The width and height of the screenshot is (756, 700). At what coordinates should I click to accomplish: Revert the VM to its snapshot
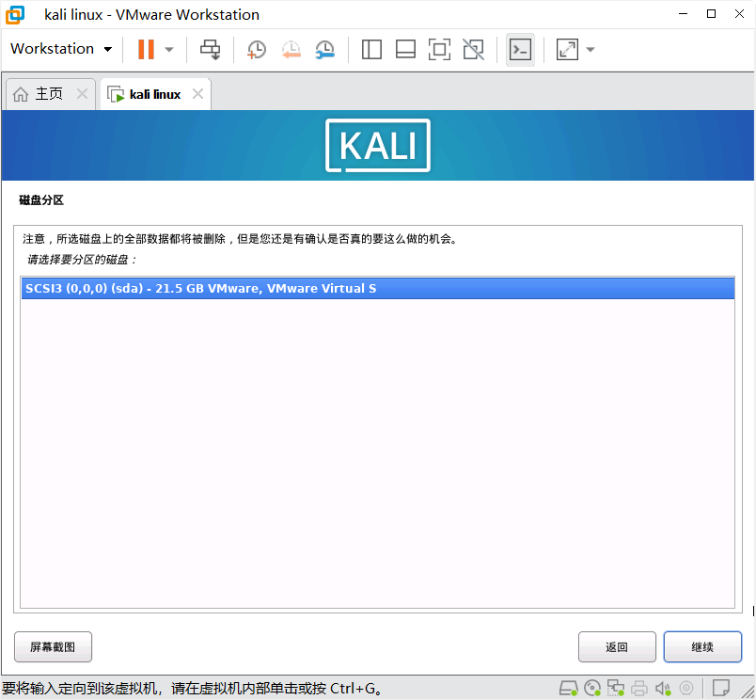click(291, 49)
